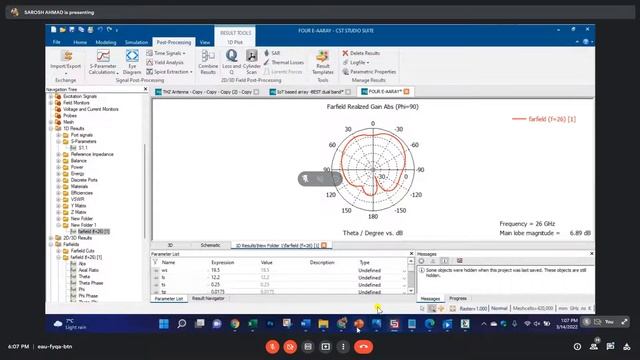
Task: Leave the Meet call
Action: [x=363, y=347]
